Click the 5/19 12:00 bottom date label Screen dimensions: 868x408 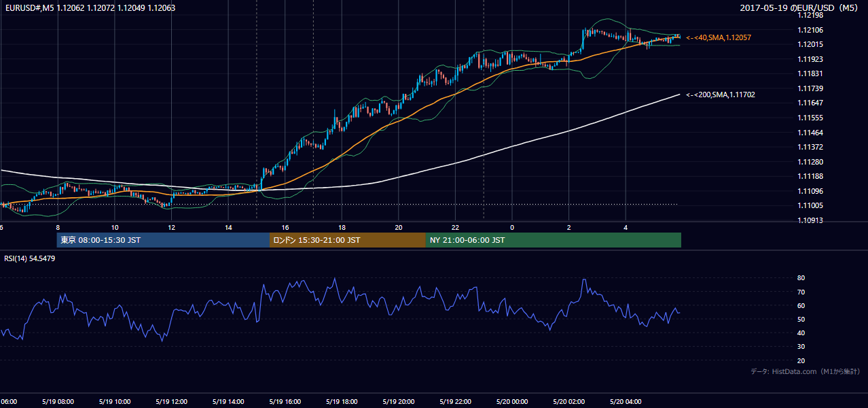171,401
